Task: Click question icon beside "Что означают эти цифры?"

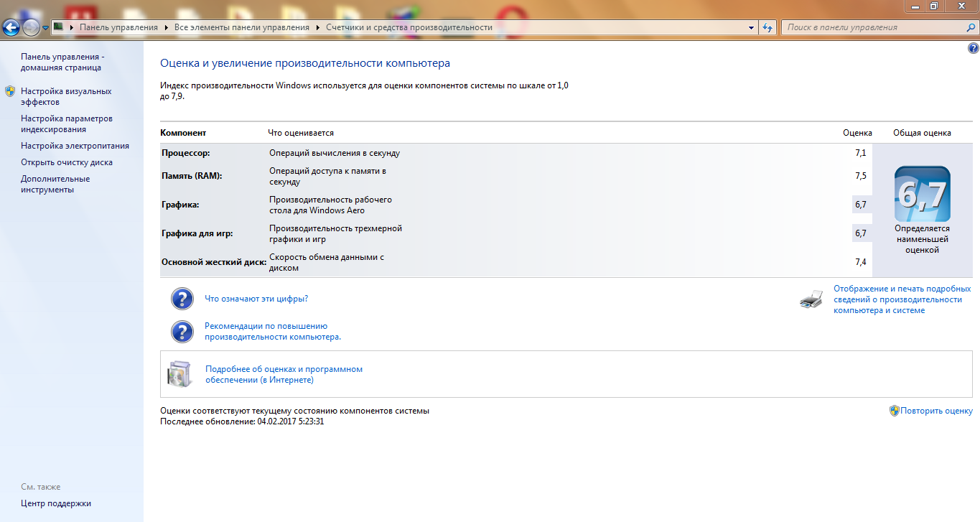Action: click(182, 299)
